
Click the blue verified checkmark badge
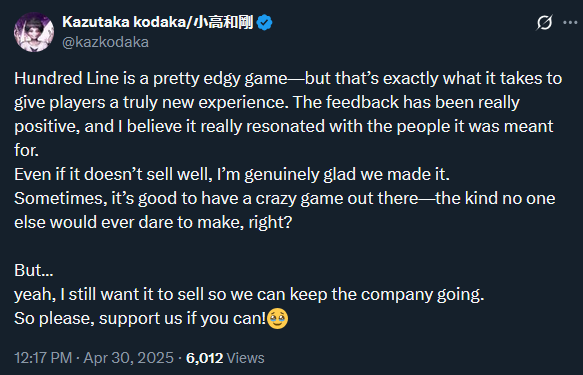(264, 23)
